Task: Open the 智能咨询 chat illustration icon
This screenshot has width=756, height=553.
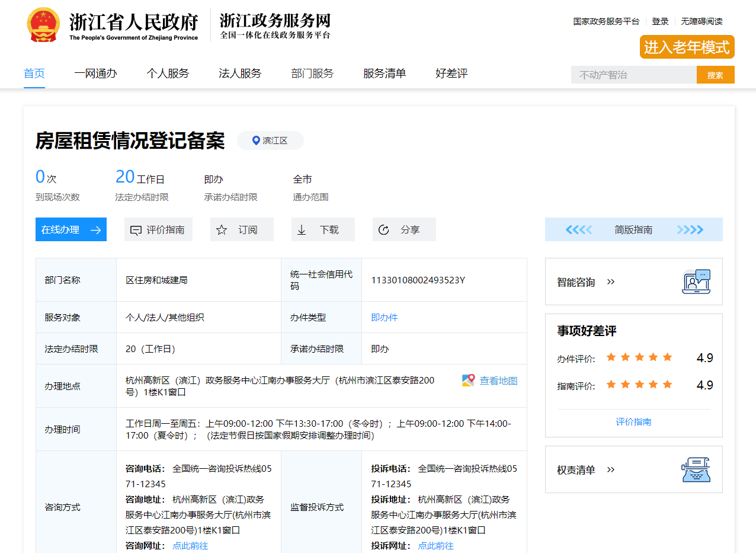Action: point(696,282)
